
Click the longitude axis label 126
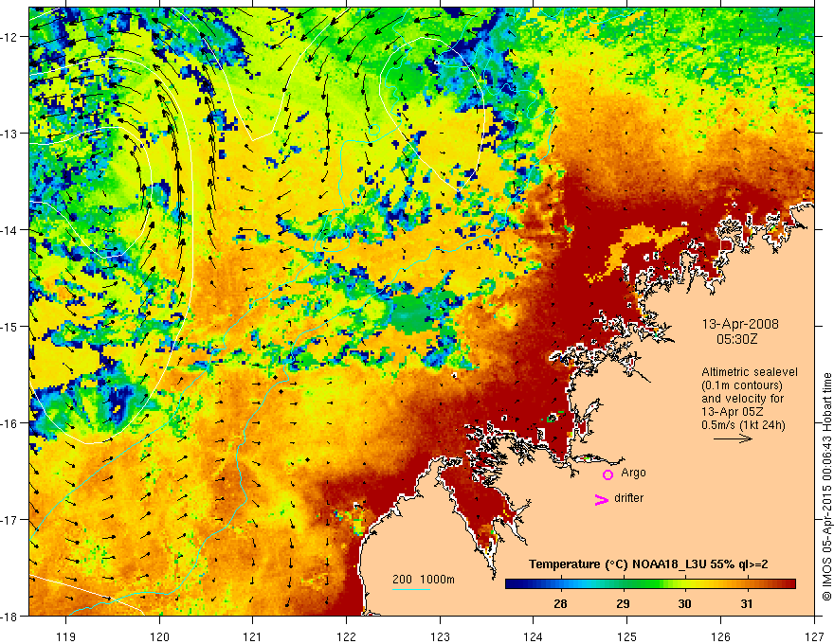[x=720, y=636]
